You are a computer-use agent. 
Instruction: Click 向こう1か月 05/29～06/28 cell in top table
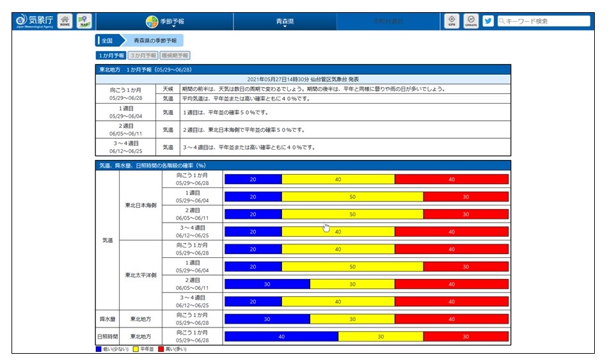[x=126, y=93]
